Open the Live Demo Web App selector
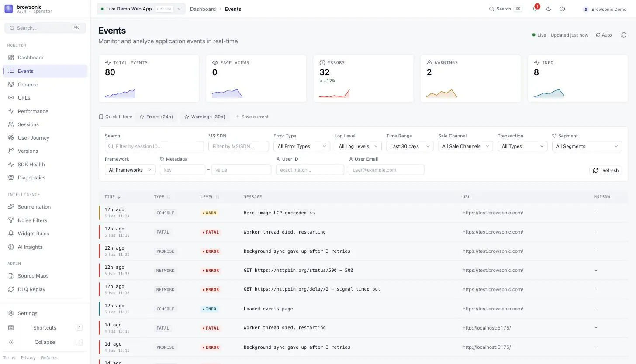The width and height of the screenshot is (636, 364). pos(141,9)
